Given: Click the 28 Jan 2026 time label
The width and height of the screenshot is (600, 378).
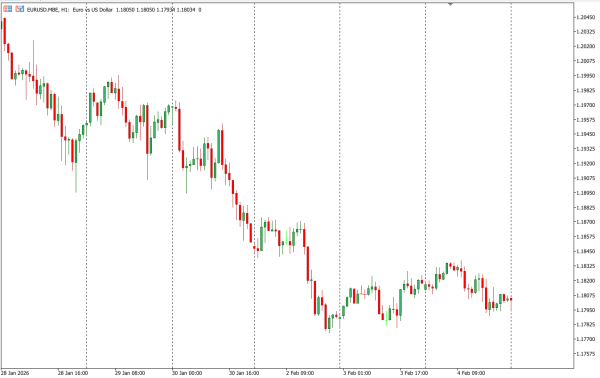Looking at the screenshot, I should [x=15, y=373].
